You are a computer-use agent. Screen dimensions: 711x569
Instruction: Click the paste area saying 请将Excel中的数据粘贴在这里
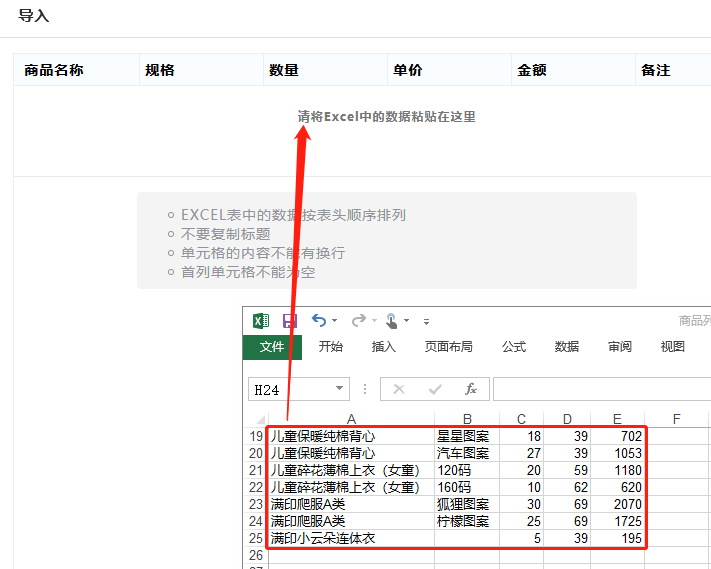pyautogui.click(x=386, y=117)
